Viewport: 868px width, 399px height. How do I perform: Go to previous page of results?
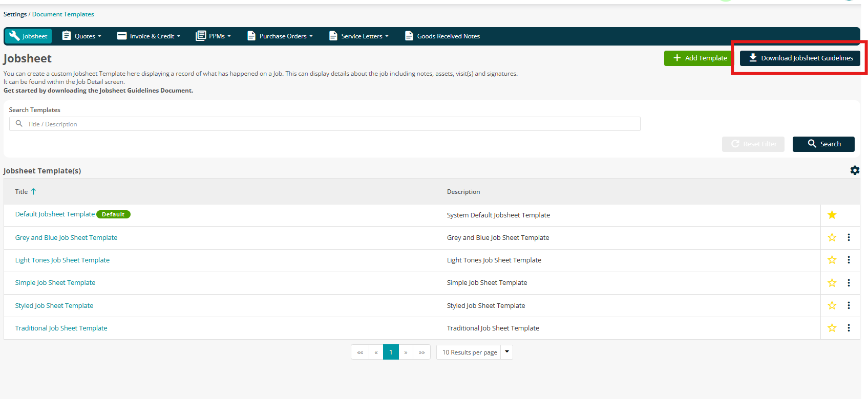pyautogui.click(x=376, y=352)
